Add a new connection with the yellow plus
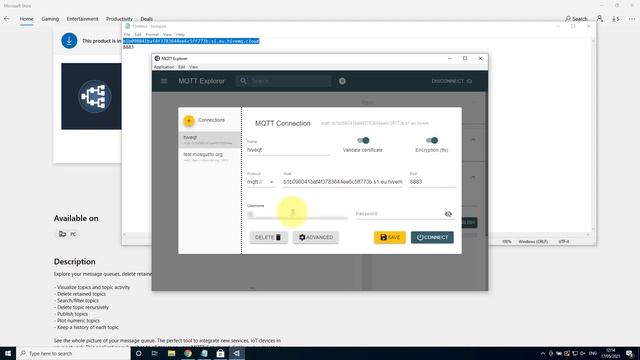The width and height of the screenshot is (640, 360). pyautogui.click(x=189, y=120)
